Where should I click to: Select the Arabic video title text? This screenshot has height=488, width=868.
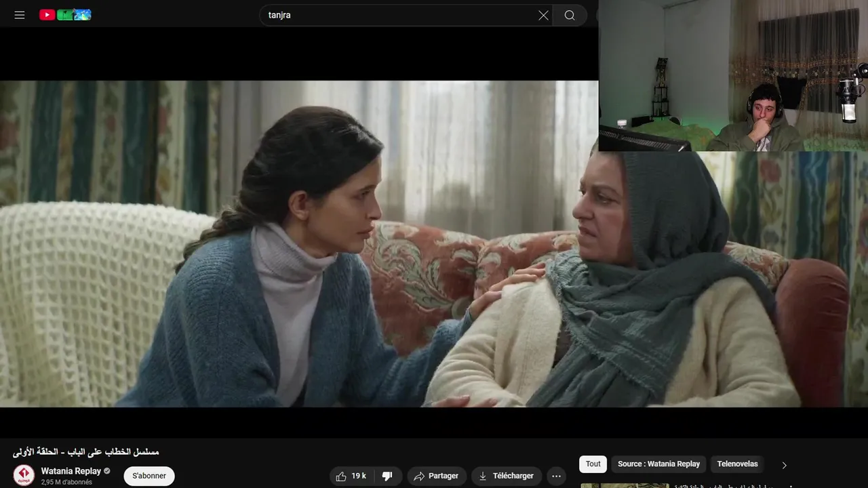click(x=85, y=451)
